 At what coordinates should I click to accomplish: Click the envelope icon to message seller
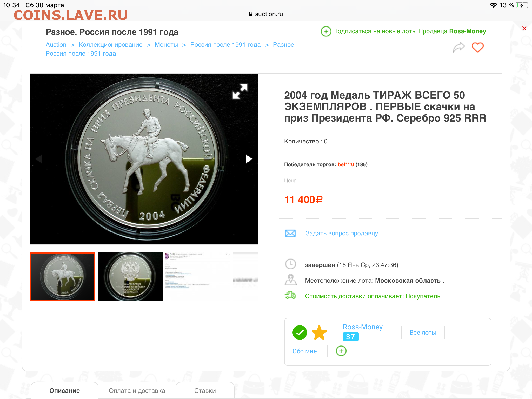(290, 233)
